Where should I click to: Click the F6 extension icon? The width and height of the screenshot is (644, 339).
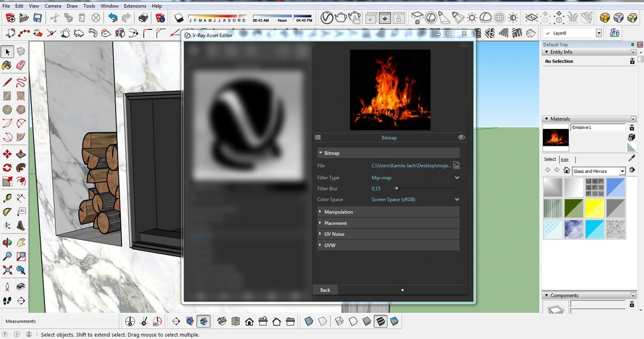coord(614,33)
